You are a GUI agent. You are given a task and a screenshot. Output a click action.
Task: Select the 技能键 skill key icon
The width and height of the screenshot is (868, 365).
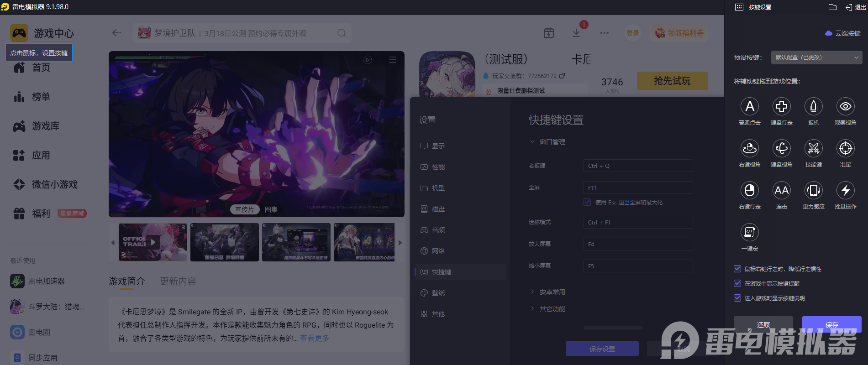813,149
